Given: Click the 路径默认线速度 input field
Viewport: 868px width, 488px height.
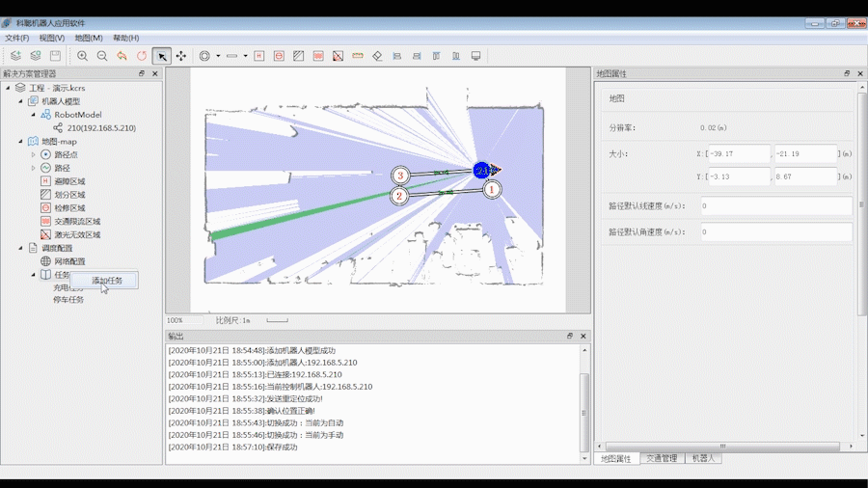Looking at the screenshot, I should [775, 206].
